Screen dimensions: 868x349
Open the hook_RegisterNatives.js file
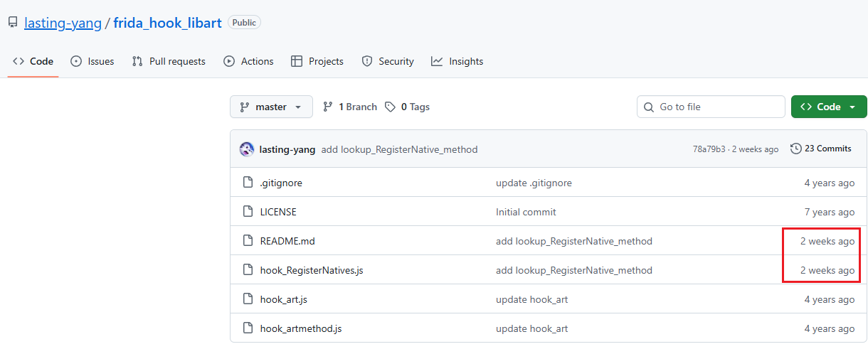312,270
